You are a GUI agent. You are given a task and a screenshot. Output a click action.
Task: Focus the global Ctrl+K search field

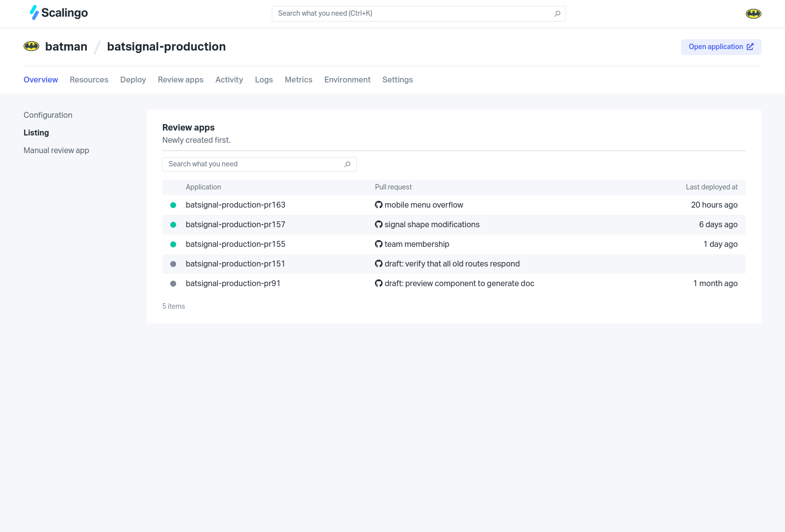[412, 14]
